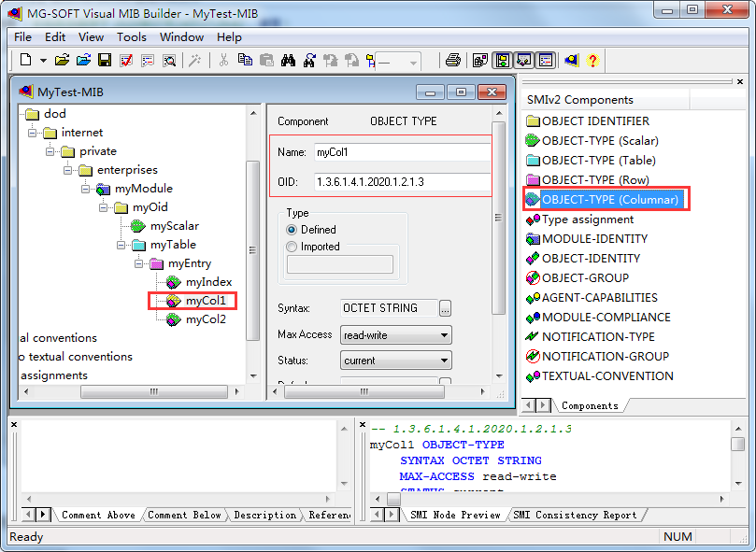Viewport: 756px width, 552px height.
Task: Switch to SMI Consistency Report tab
Action: click(x=575, y=515)
